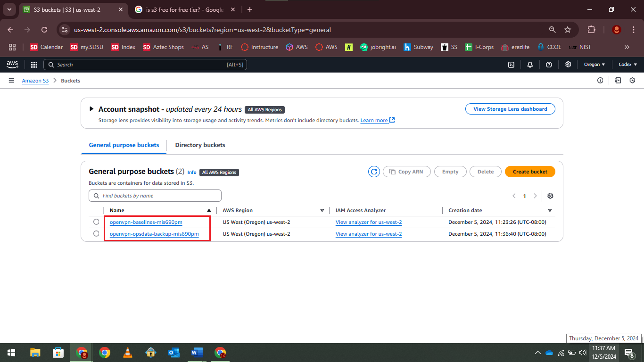Screen dimensions: 644x362
Task: Sort buckets by Creation date column arrow
Action: coord(550,210)
